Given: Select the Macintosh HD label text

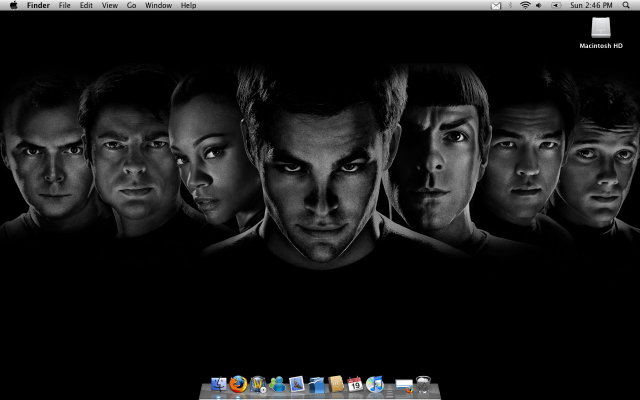Looking at the screenshot, I should pyautogui.click(x=601, y=46).
